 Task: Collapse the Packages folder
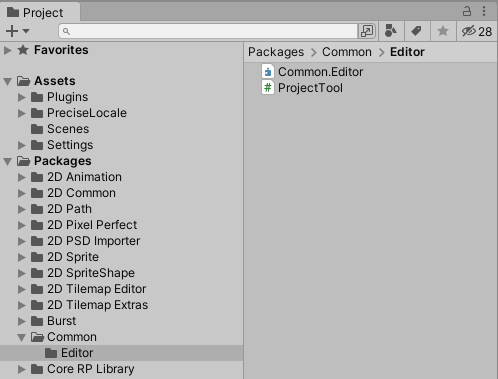pyautogui.click(x=7, y=162)
